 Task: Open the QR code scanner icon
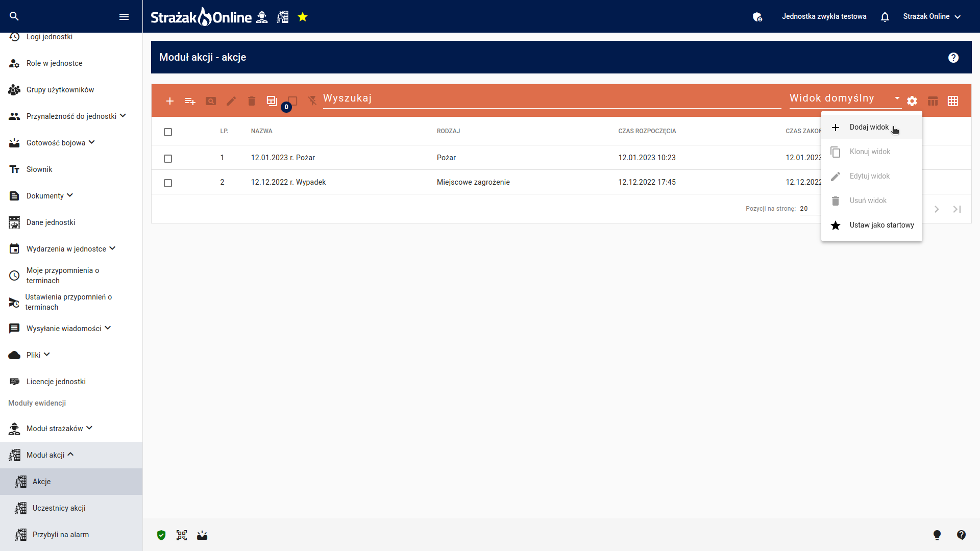coord(182,535)
